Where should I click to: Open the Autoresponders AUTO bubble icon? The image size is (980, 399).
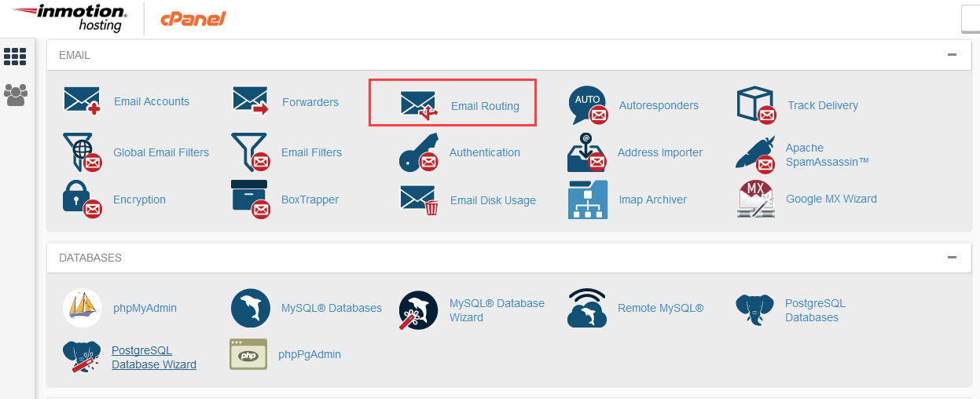588,105
